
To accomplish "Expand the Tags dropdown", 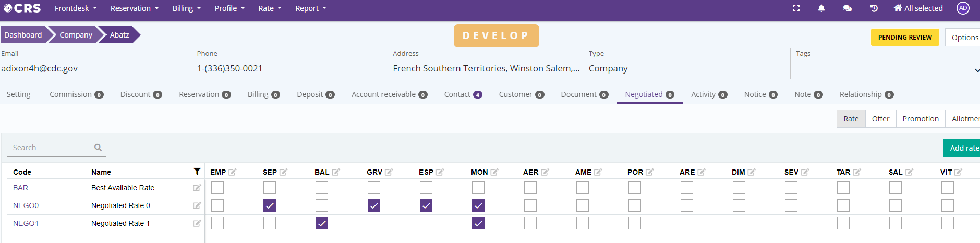I will pos(976,70).
